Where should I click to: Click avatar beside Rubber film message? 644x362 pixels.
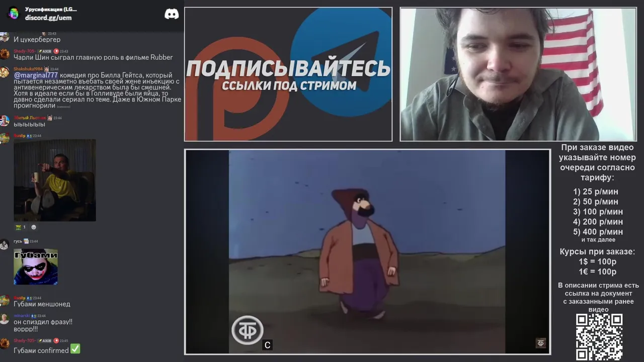click(4, 54)
